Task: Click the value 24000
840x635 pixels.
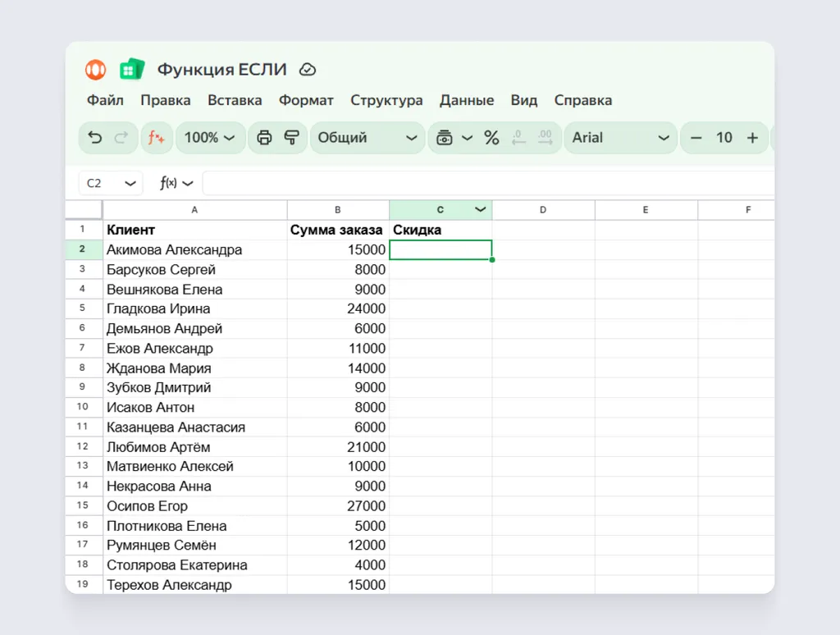Action: point(366,308)
